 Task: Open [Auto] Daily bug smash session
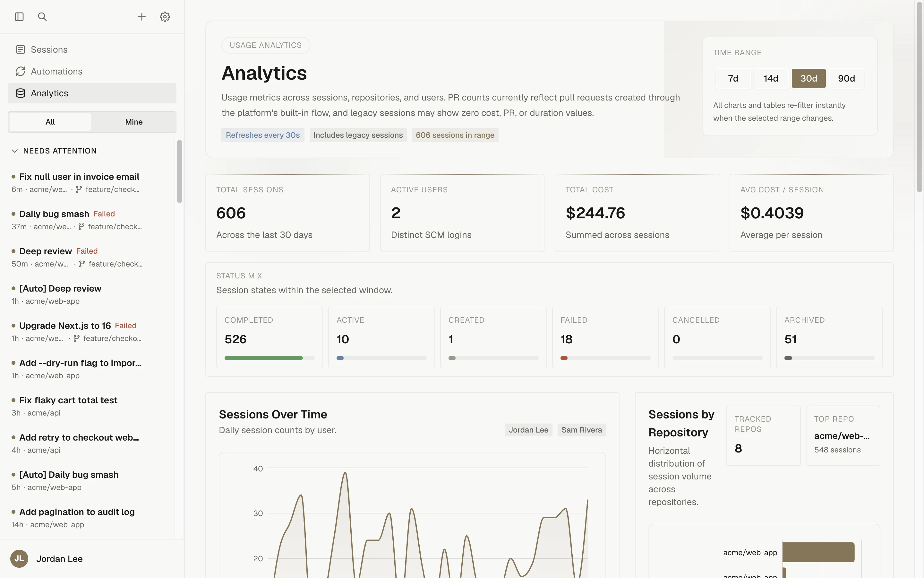88,480
